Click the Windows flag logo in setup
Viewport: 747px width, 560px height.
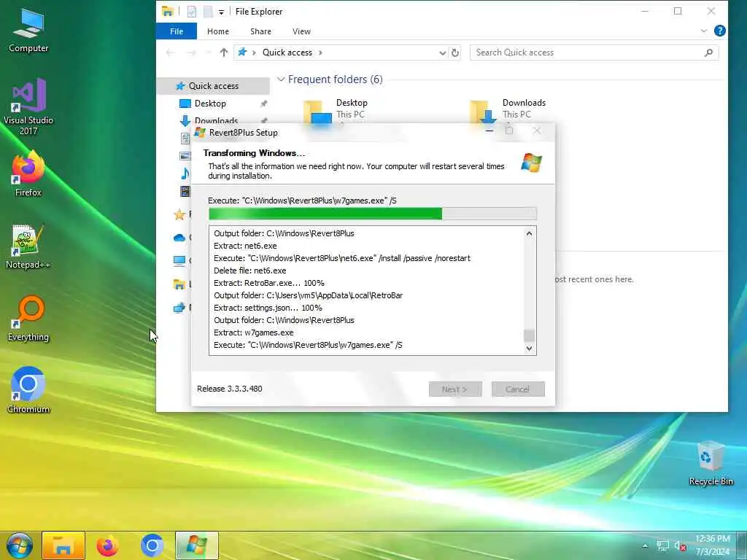click(531, 163)
